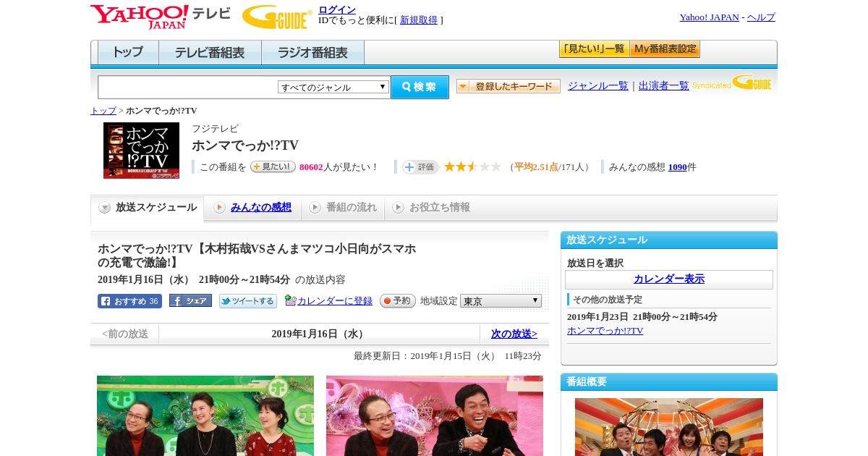Click the 番組概要 sidebar photo
868x456 pixels.
669,427
